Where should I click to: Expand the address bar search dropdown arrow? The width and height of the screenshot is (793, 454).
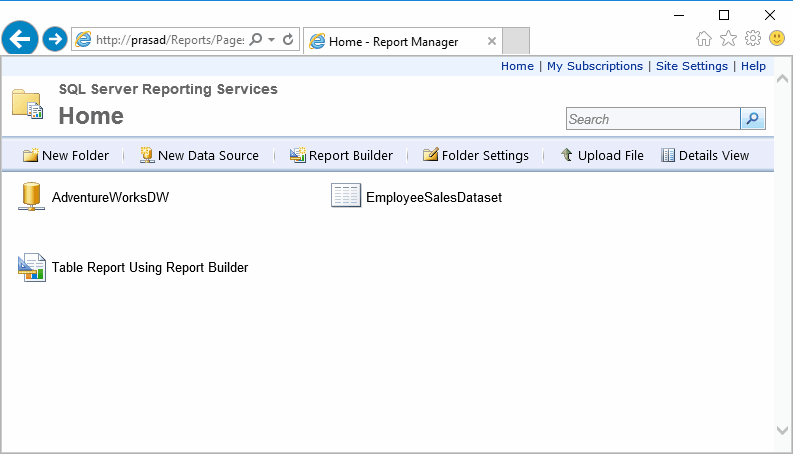tap(271, 40)
